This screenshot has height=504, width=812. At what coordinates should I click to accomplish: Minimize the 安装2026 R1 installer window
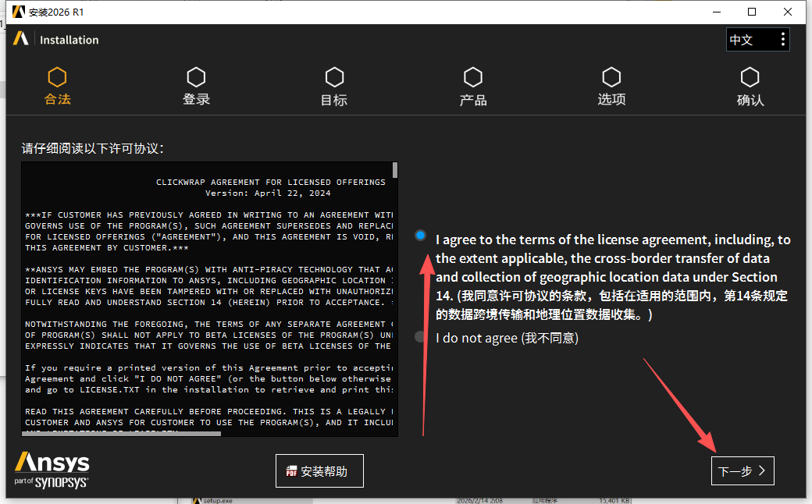pos(716,12)
